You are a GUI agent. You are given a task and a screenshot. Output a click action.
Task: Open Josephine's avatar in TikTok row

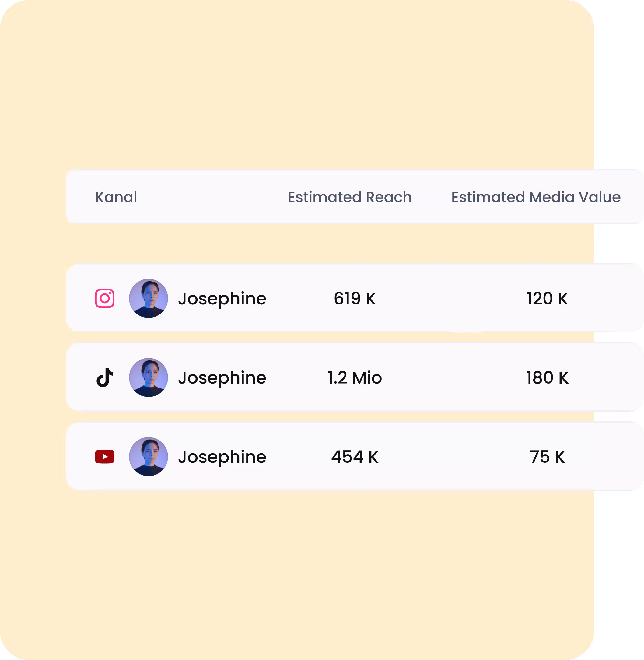coord(149,377)
